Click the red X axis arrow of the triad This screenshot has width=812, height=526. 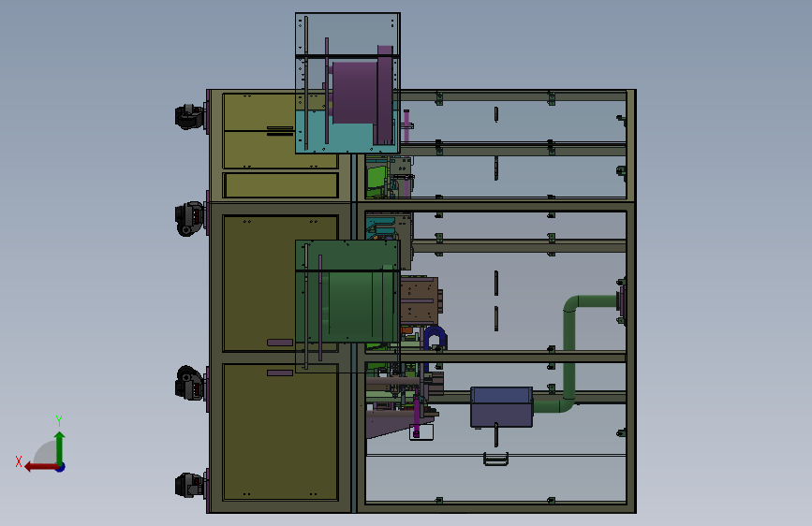(40, 467)
